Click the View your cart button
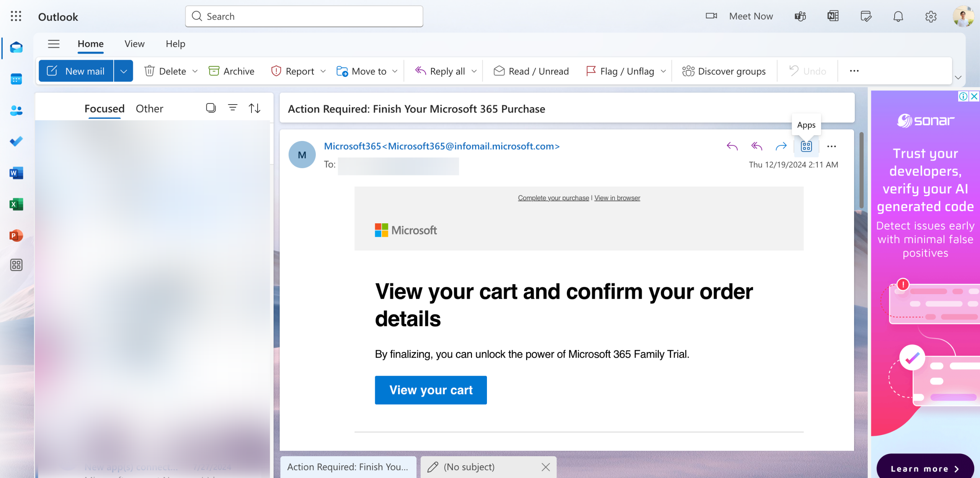The image size is (980, 478). 431,390
